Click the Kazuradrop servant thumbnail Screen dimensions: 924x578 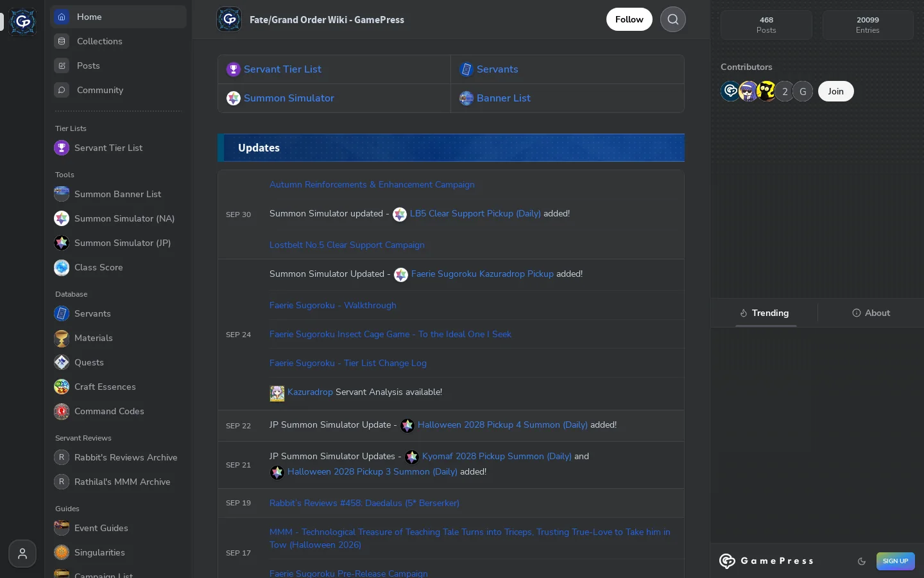(x=277, y=393)
